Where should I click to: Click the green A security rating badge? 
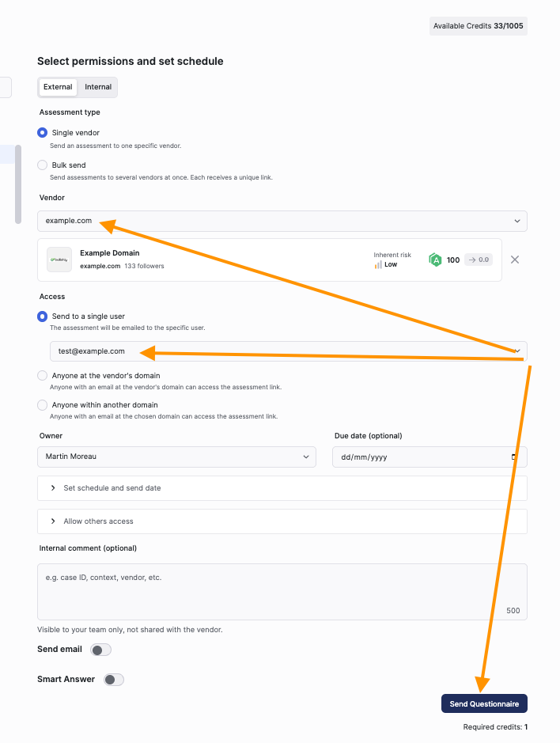pos(435,260)
